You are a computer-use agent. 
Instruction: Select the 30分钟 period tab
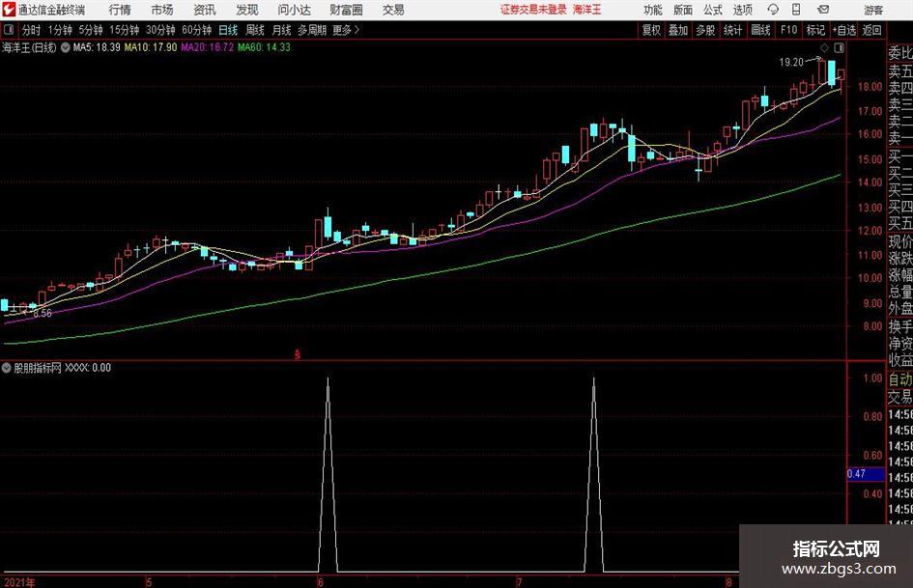160,30
